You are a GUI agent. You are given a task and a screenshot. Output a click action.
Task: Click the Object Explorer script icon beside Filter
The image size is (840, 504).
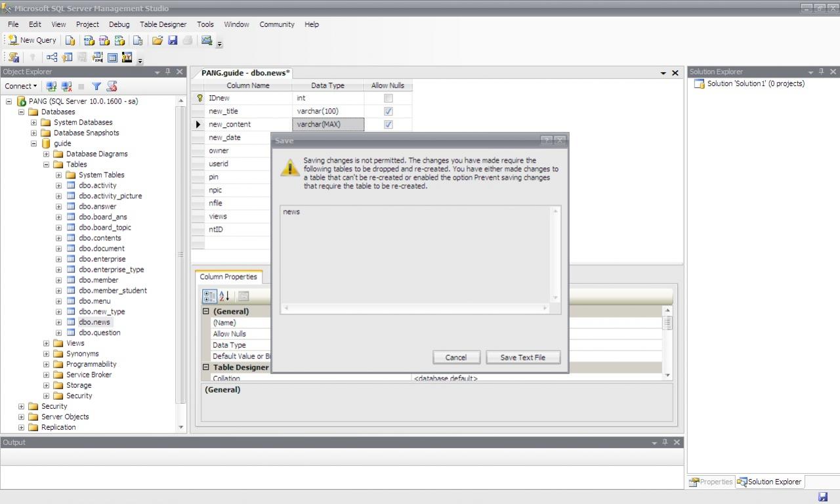112,86
